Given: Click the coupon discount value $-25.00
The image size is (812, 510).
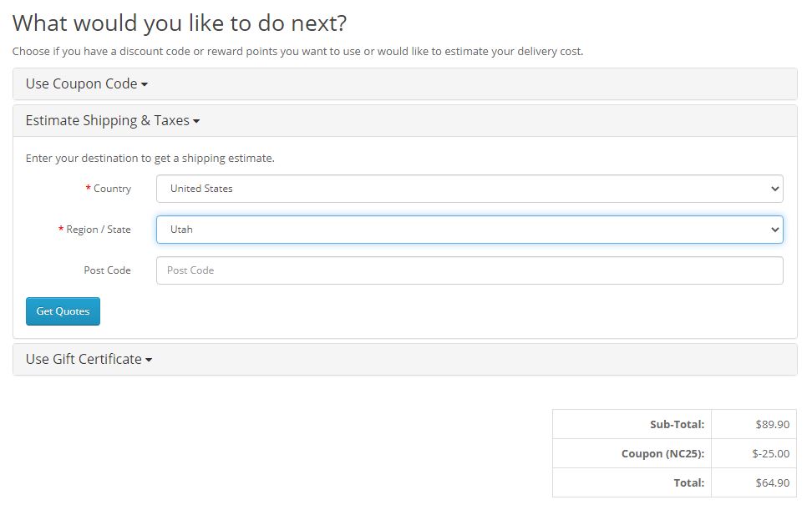Looking at the screenshot, I should pyautogui.click(x=770, y=453).
